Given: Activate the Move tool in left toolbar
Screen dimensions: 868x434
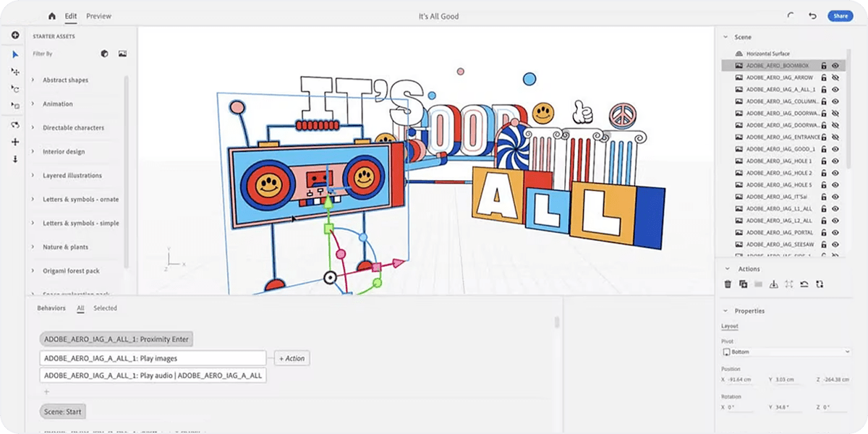Looking at the screenshot, I should click(x=15, y=72).
